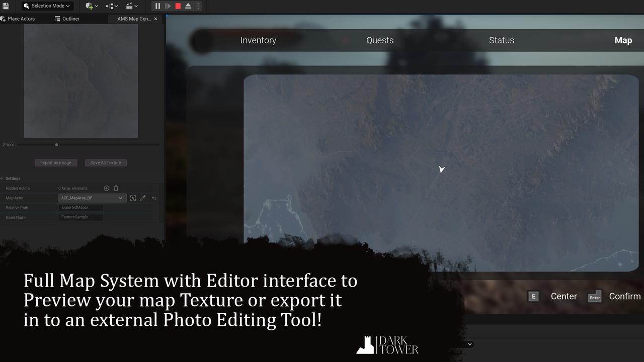Click the Save As Texture button
Viewport: 644px width, 362px height.
point(106,162)
